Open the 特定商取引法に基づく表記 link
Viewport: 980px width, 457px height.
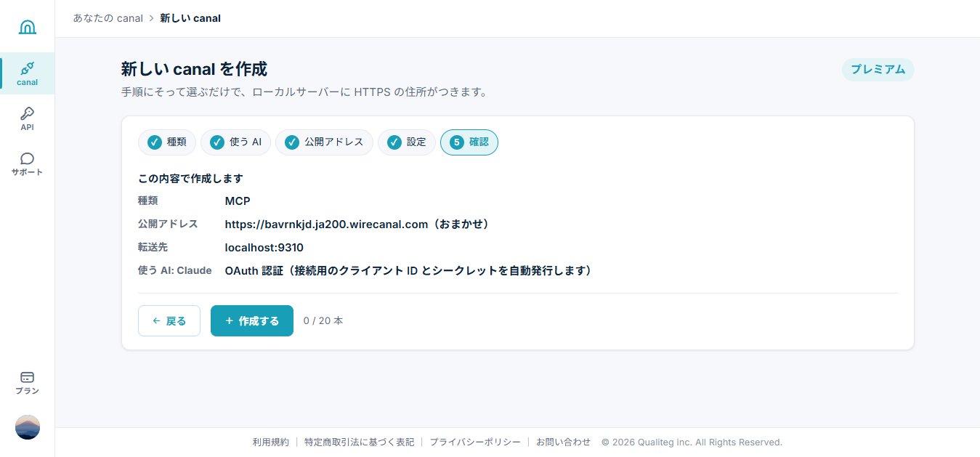359,442
